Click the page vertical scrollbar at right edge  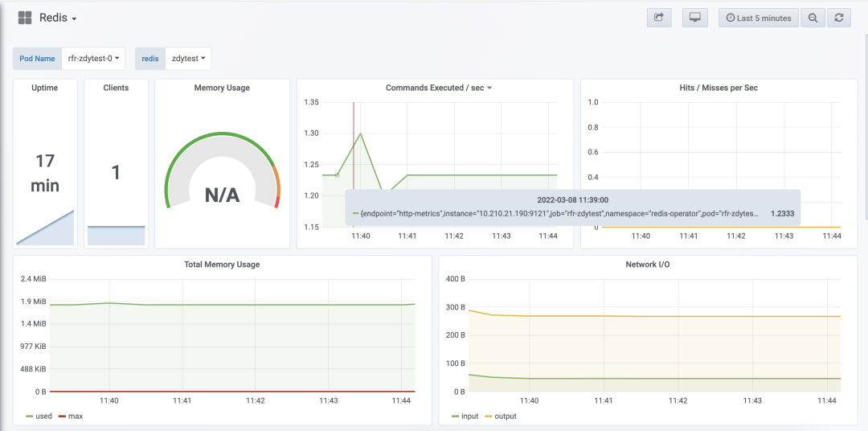coord(866,127)
